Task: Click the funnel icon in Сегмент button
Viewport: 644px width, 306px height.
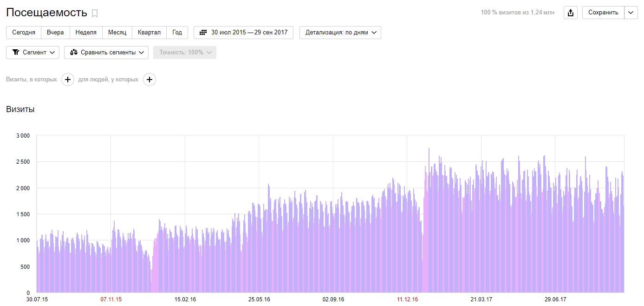Action: click(16, 53)
